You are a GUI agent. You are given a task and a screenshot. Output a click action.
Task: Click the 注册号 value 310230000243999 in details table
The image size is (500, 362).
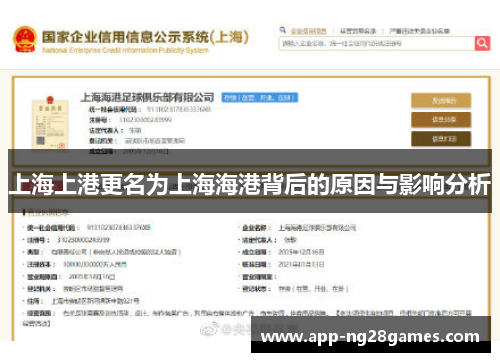click(83, 240)
